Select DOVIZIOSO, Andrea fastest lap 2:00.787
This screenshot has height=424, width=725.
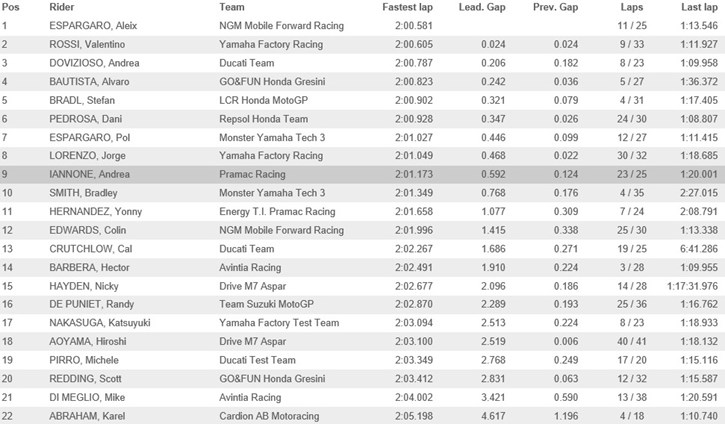tap(414, 63)
